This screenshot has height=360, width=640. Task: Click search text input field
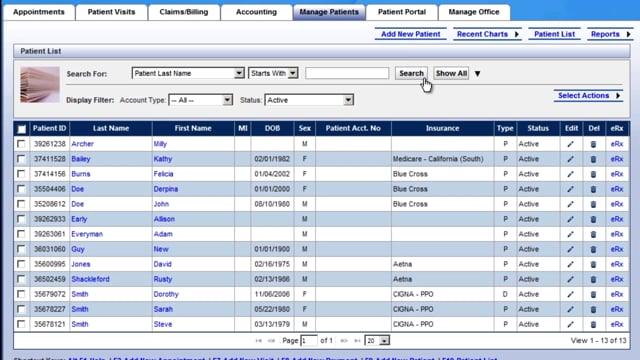pyautogui.click(x=347, y=73)
